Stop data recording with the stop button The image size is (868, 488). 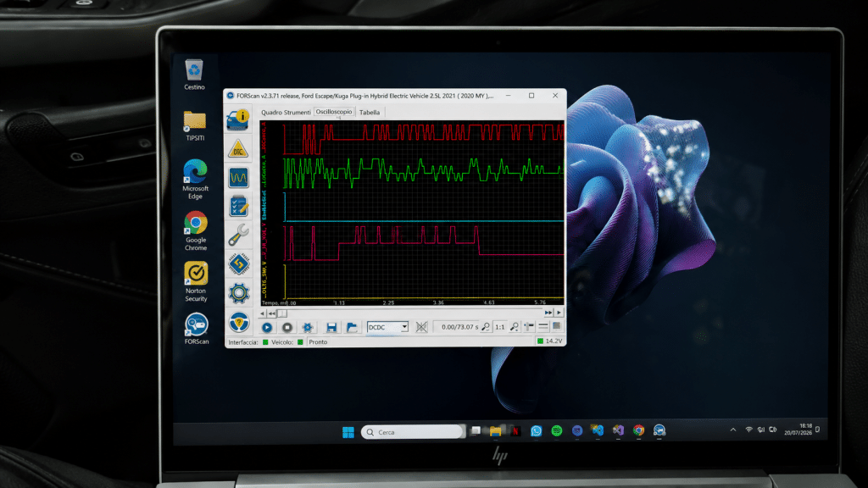pyautogui.click(x=287, y=328)
